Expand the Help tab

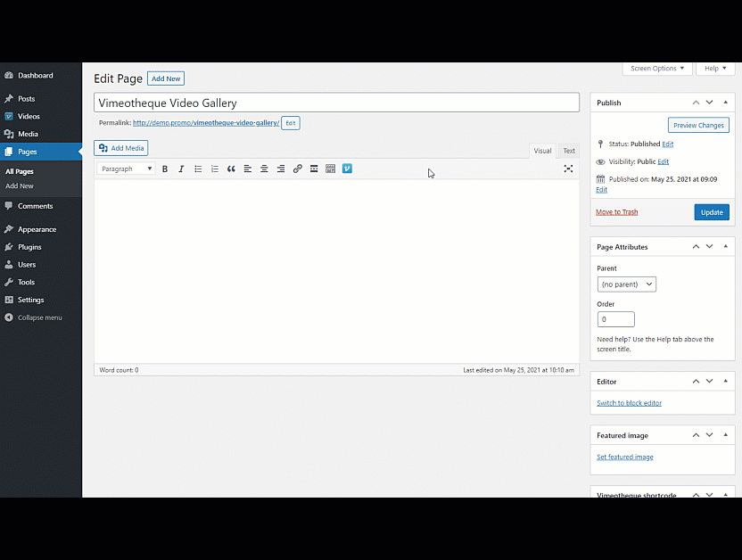(x=715, y=69)
